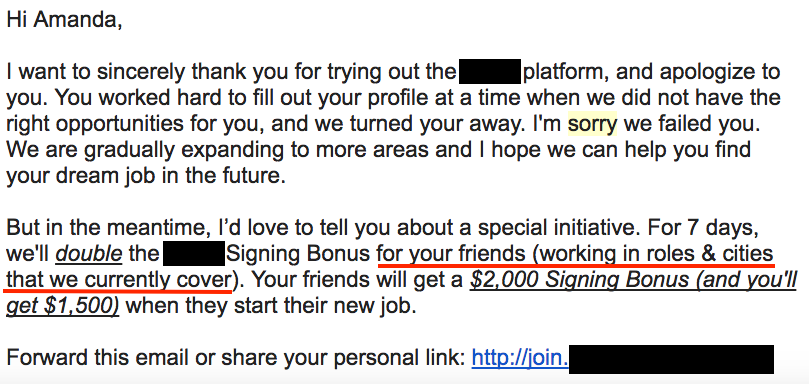The height and width of the screenshot is (384, 809).
Task: Click the yellow highlighted word 'sorry'
Action: 592,124
